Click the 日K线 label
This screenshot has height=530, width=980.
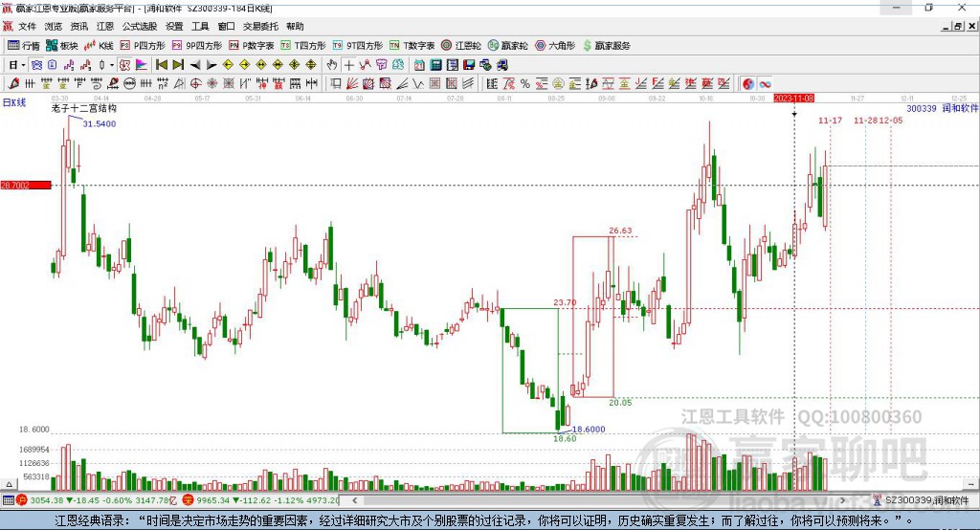(13, 102)
